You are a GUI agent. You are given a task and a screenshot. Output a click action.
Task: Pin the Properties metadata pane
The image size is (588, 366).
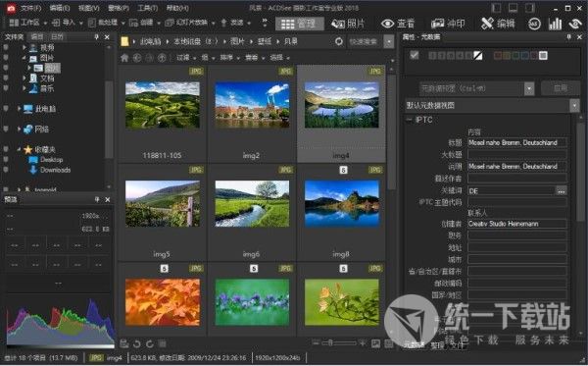click(569, 36)
